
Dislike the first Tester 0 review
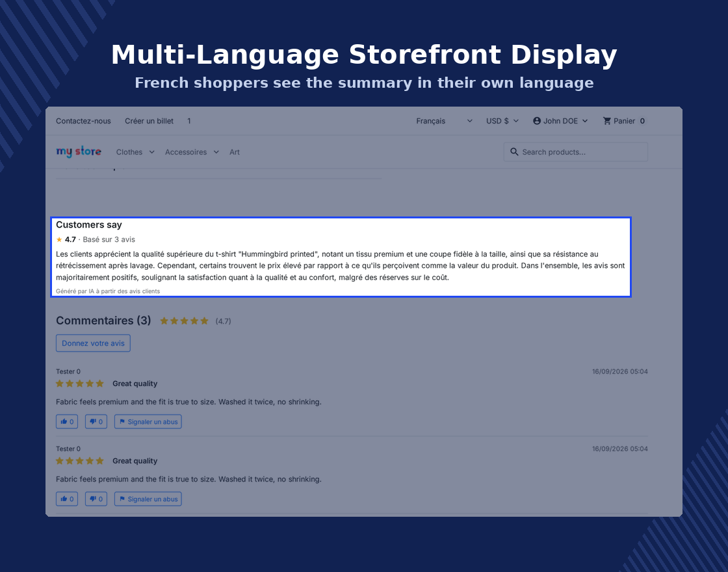pyautogui.click(x=96, y=422)
